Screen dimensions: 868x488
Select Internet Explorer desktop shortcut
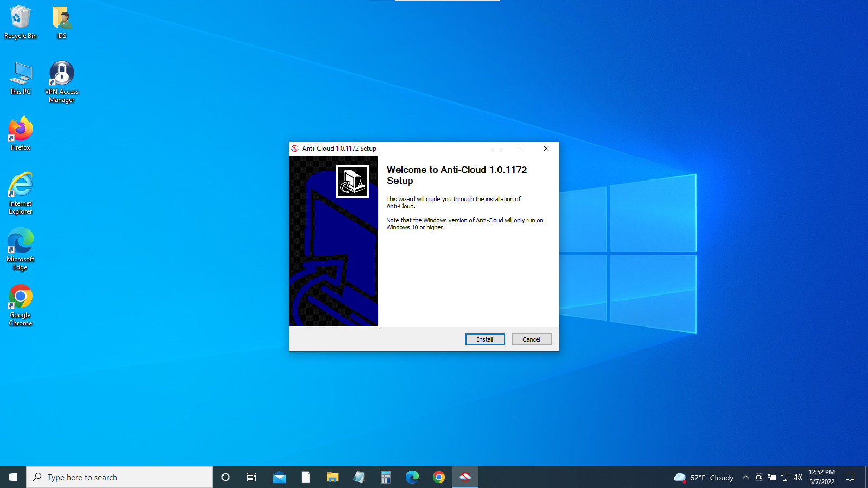21,194
